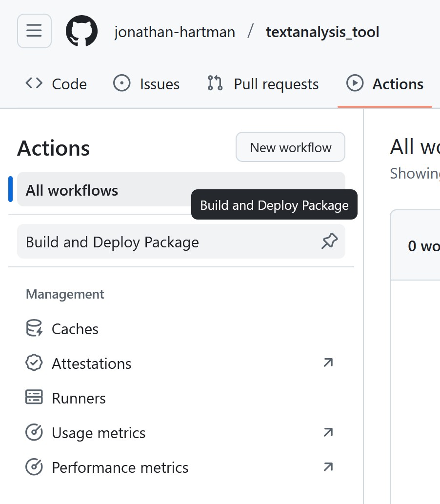Open the textanalysis_tool repository link
Viewport: 440px width, 504px height.
[322, 32]
